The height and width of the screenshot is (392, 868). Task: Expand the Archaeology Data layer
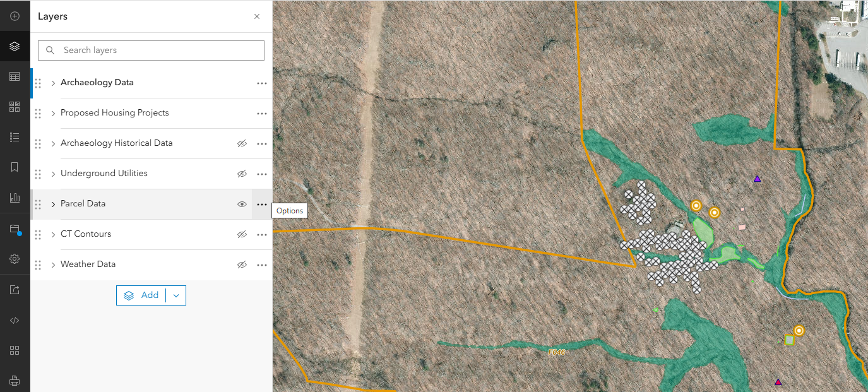pyautogui.click(x=52, y=82)
